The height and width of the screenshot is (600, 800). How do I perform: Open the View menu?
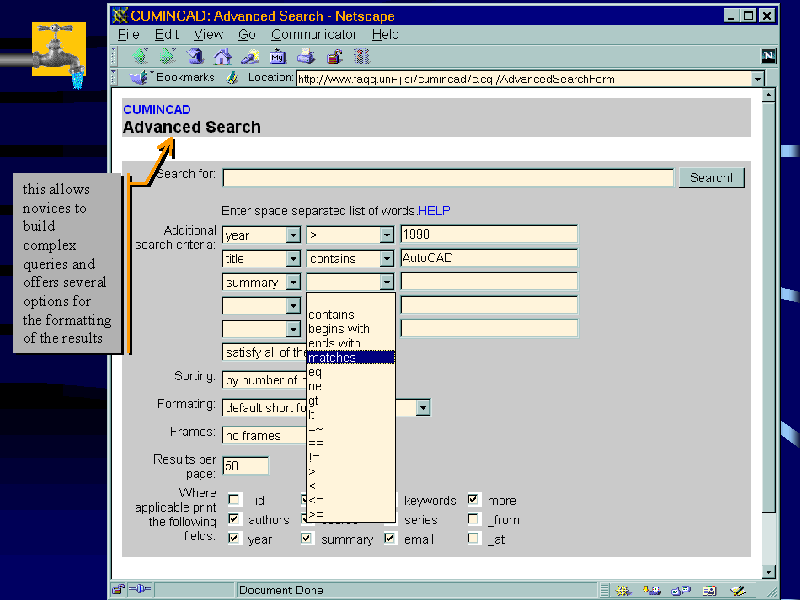(x=209, y=34)
